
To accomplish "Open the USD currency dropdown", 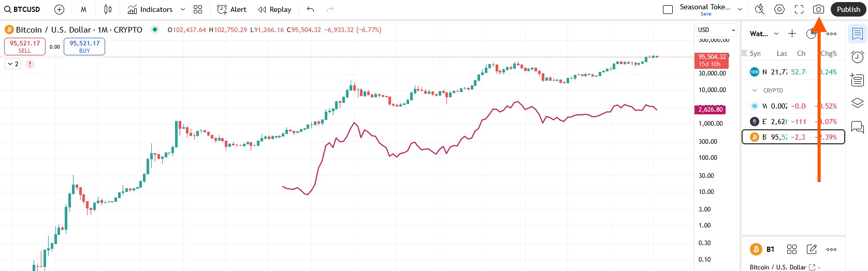I will tap(717, 30).
